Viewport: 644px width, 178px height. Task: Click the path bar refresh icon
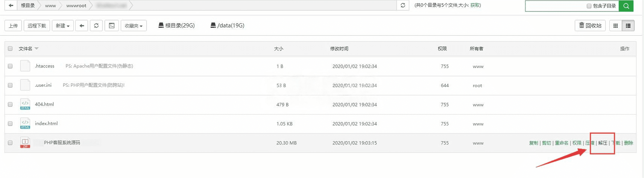(x=403, y=5)
